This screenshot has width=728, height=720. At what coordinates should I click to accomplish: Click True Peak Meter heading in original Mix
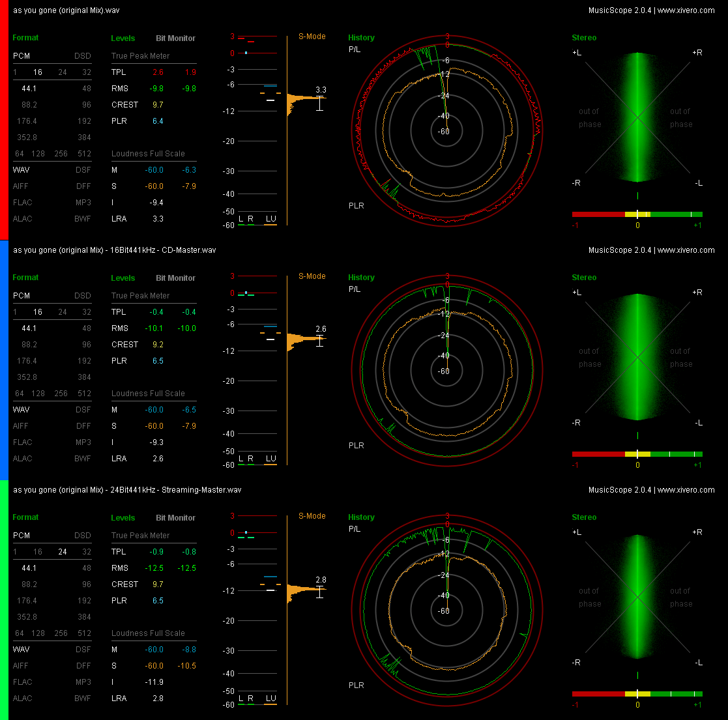click(x=140, y=55)
